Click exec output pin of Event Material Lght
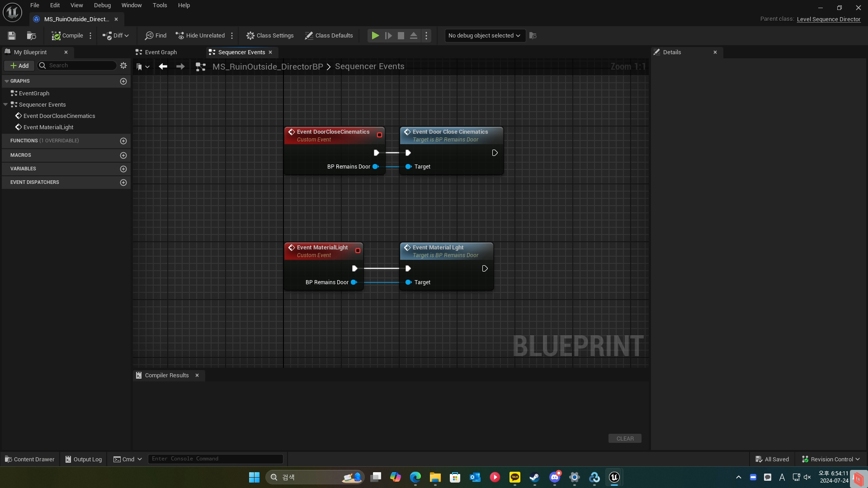This screenshot has width=868, height=488. pos(485,268)
